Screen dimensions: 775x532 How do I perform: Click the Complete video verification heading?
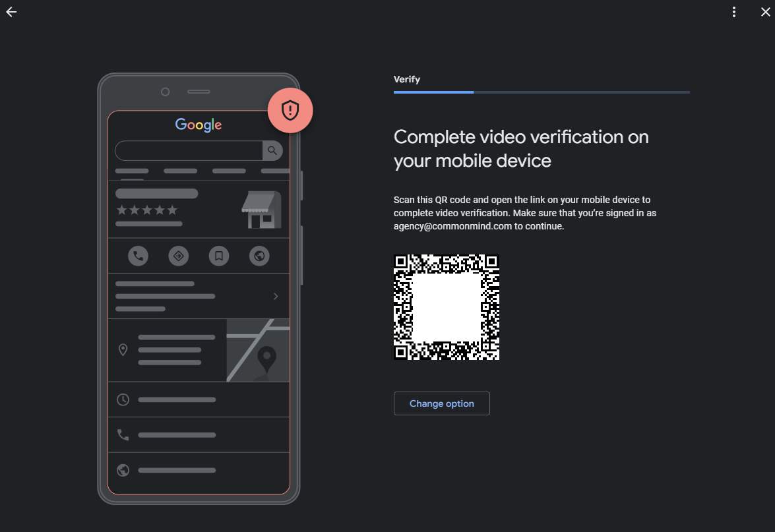coord(521,149)
